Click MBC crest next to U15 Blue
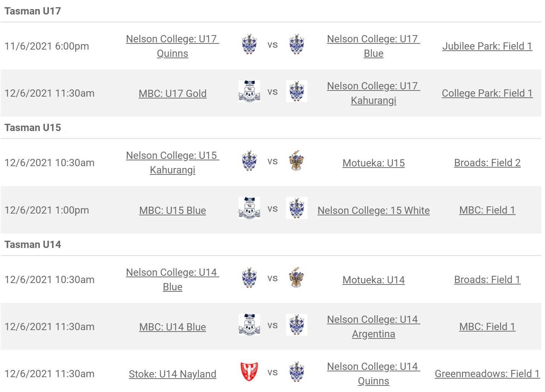The height and width of the screenshot is (392, 545). pyautogui.click(x=249, y=208)
